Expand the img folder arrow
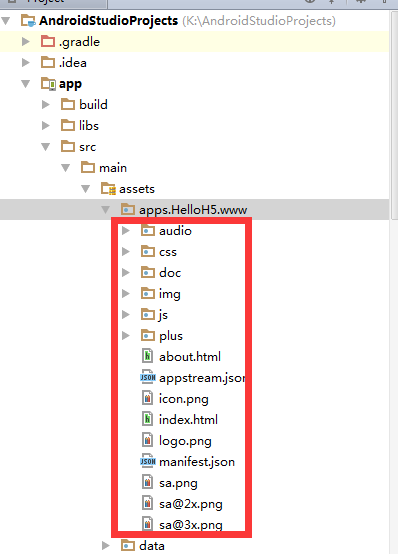 125,294
